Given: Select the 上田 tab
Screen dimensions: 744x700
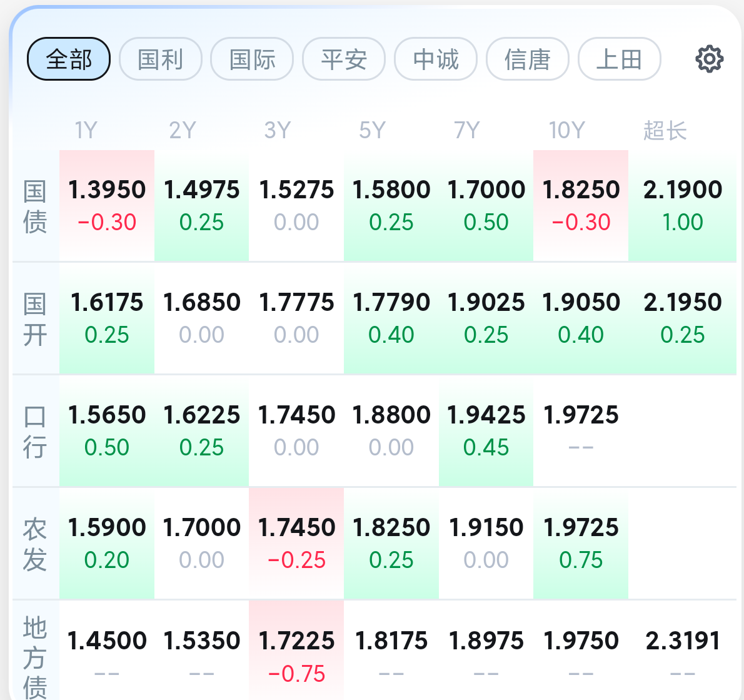Looking at the screenshot, I should [619, 59].
